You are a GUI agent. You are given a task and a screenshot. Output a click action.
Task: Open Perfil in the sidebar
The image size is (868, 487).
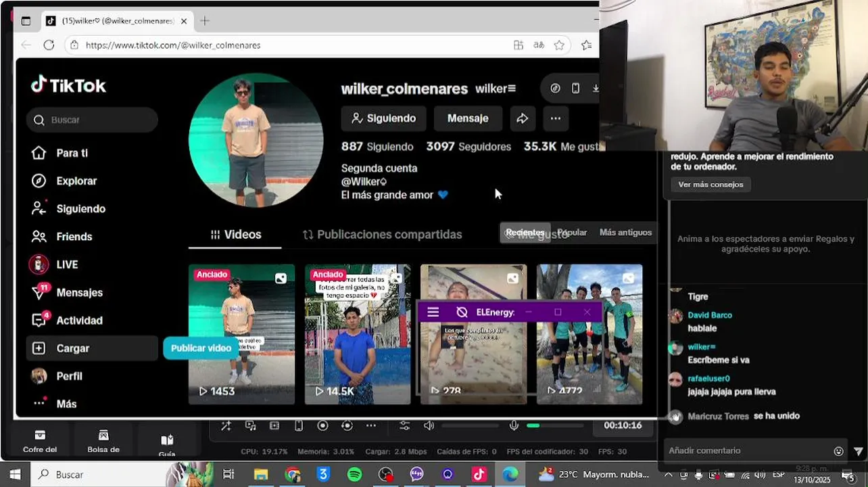coord(57,376)
